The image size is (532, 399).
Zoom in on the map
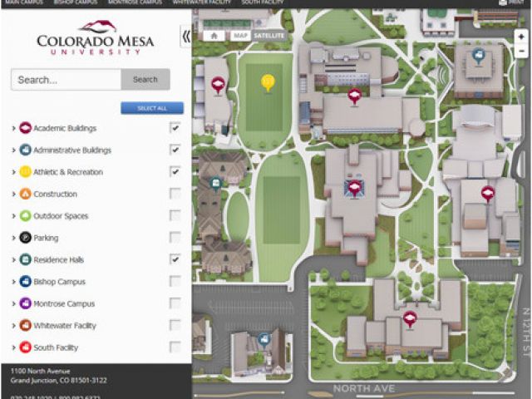[521, 37]
